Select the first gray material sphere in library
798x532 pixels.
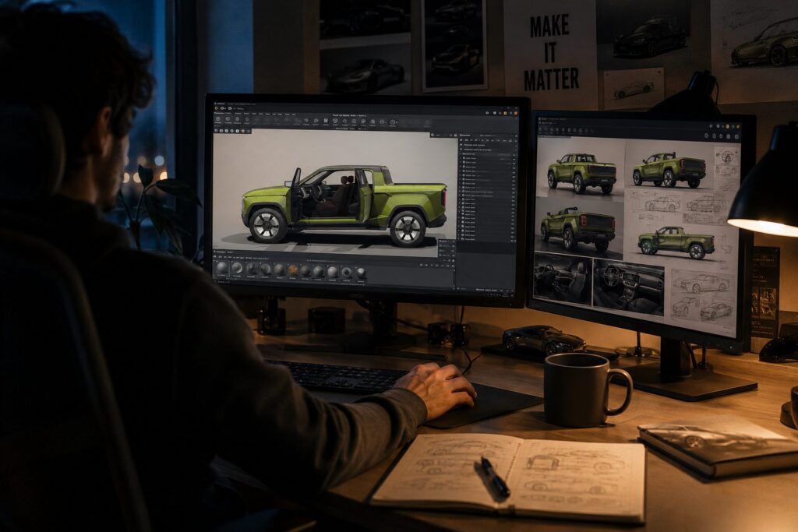[222, 267]
